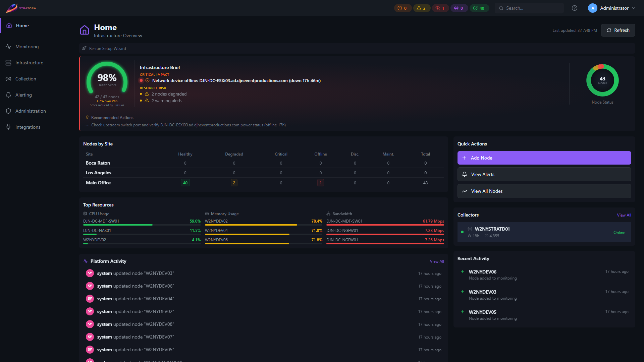Click the Administrator avatar icon

tap(593, 8)
